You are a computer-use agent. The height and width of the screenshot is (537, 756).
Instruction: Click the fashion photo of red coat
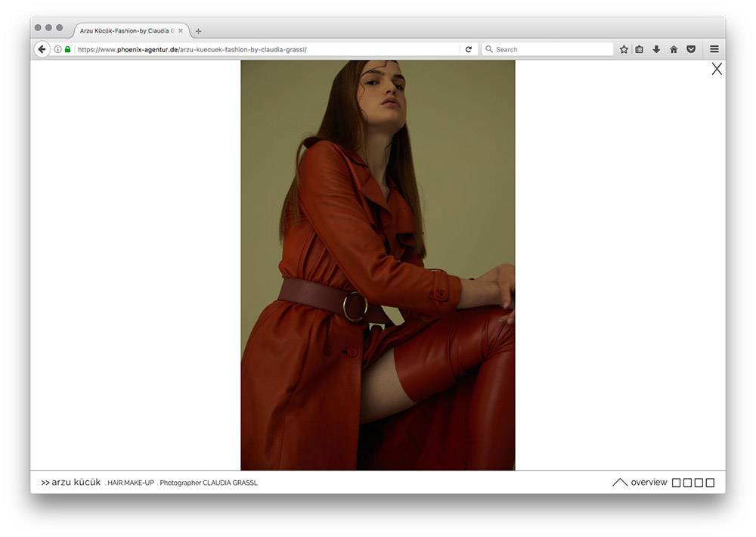click(378, 265)
